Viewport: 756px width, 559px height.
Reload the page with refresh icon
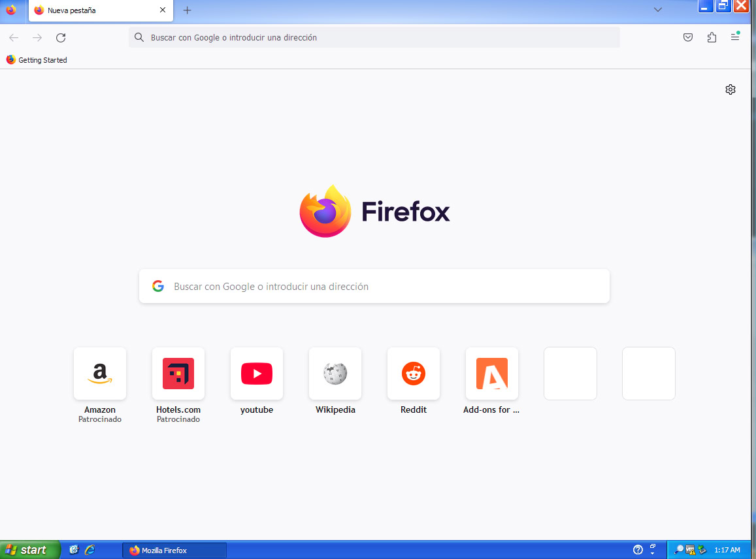(x=61, y=38)
